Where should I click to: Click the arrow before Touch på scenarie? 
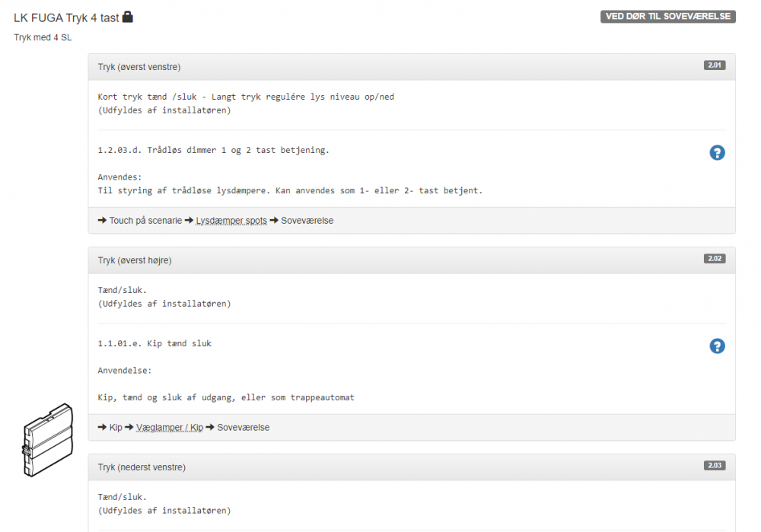tap(103, 221)
